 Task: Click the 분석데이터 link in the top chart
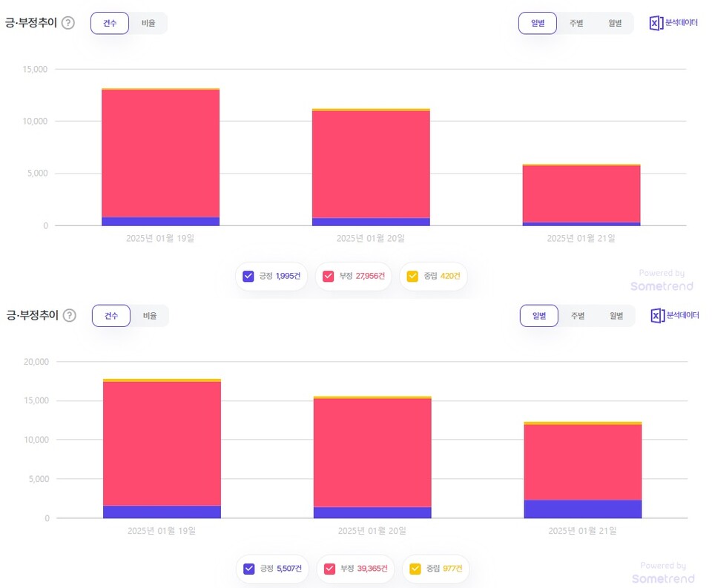pos(682,23)
